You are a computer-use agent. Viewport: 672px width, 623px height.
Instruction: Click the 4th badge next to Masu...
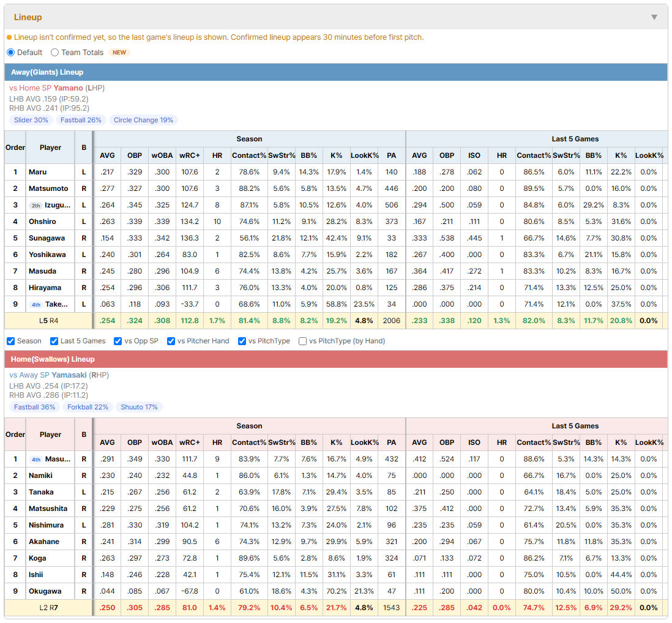point(36,460)
